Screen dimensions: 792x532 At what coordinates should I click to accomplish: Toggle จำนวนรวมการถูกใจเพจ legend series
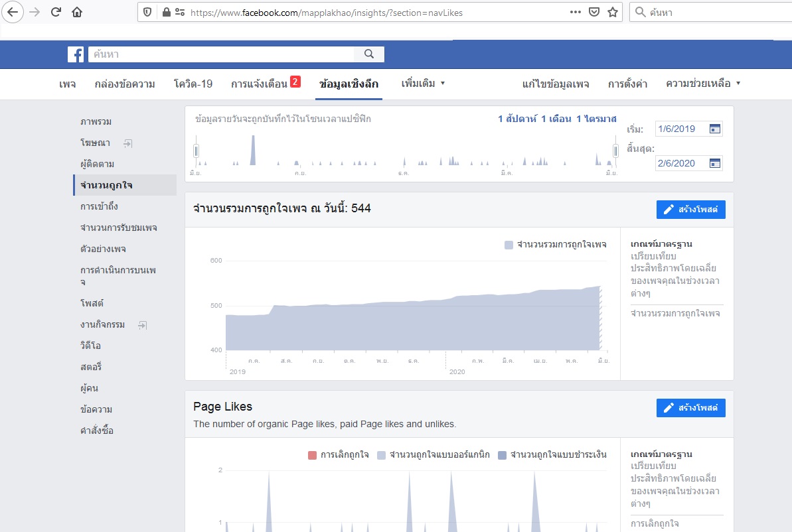[556, 245]
